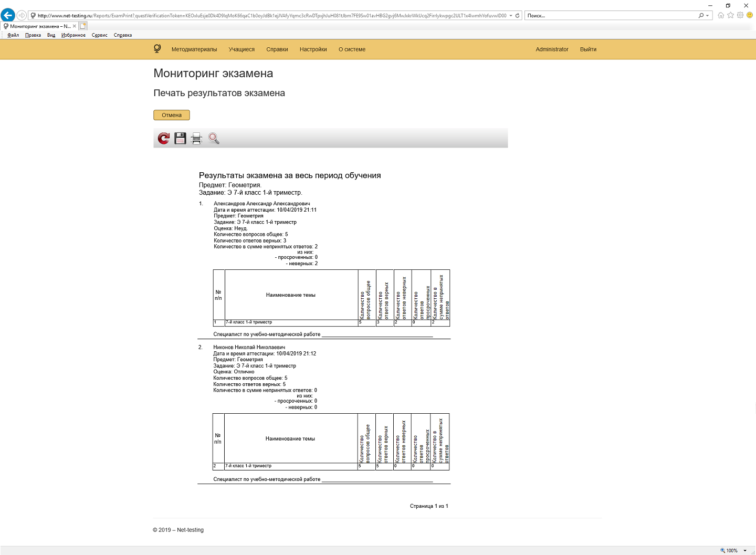Click © 2019 – Net-testing footer text
This screenshot has width=756, height=555.
(x=178, y=530)
